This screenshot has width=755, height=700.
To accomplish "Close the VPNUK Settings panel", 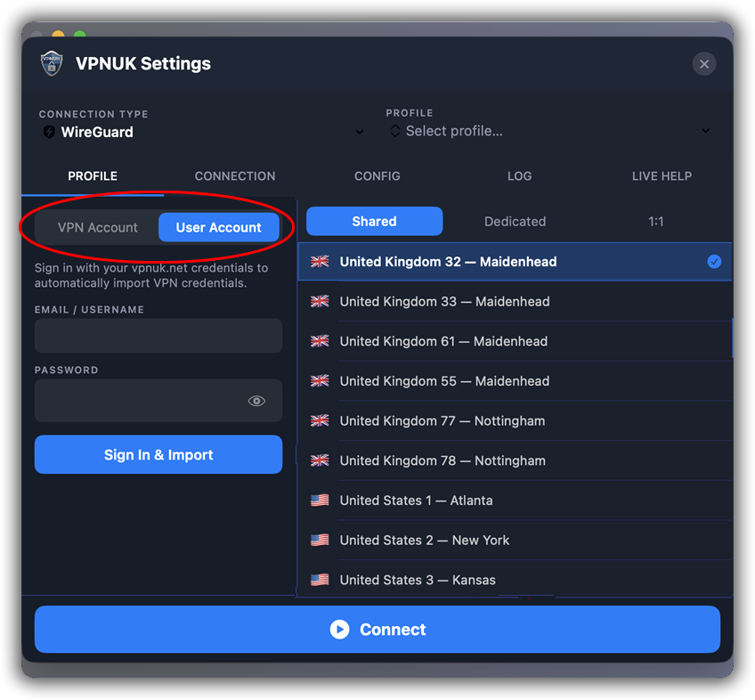I will [704, 63].
